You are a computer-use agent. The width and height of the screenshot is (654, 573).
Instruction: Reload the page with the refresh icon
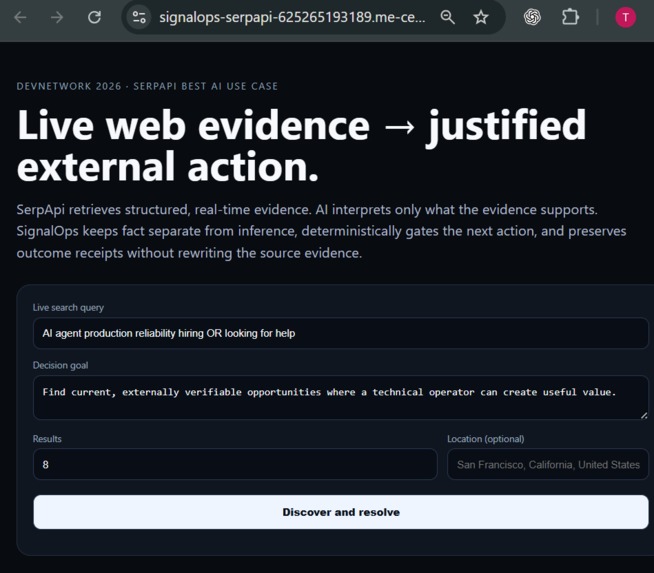click(94, 17)
